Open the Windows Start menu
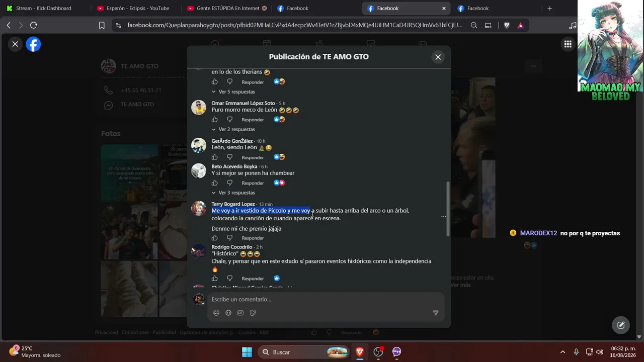 [x=247, y=352]
